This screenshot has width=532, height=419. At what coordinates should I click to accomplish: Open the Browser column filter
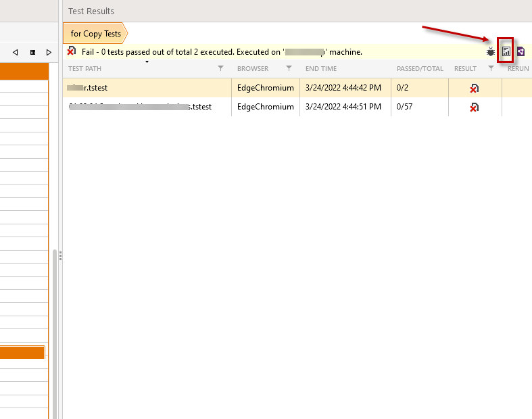[x=289, y=69]
